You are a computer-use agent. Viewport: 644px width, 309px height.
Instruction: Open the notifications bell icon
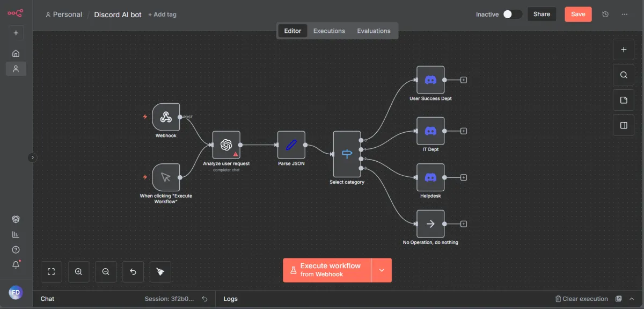(16, 264)
